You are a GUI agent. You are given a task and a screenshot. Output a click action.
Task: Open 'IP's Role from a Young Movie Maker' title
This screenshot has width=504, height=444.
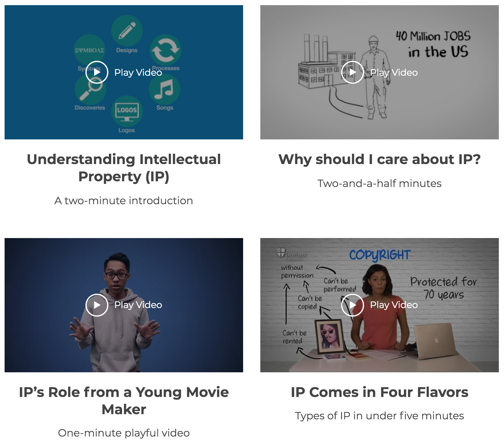(x=124, y=401)
